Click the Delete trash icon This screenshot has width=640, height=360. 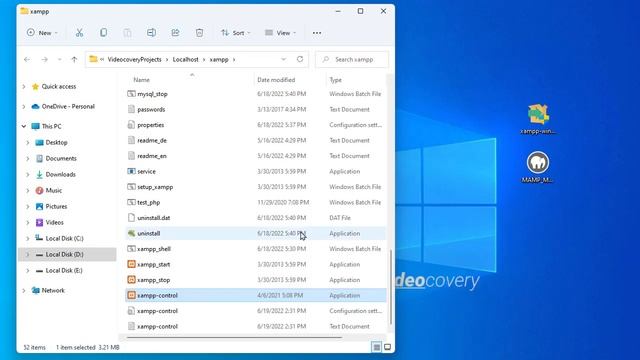pyautogui.click(x=199, y=33)
